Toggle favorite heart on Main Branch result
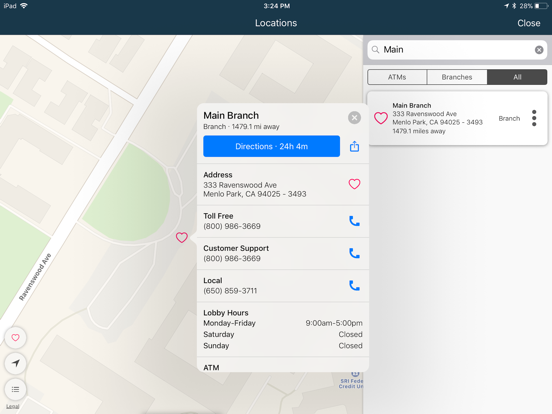This screenshot has width=552, height=414. [381, 118]
